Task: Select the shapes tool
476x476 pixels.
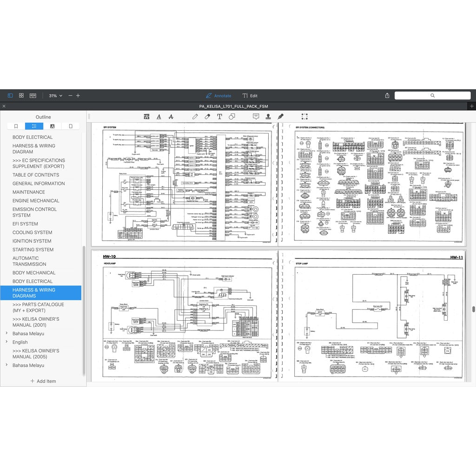Action: [x=232, y=117]
